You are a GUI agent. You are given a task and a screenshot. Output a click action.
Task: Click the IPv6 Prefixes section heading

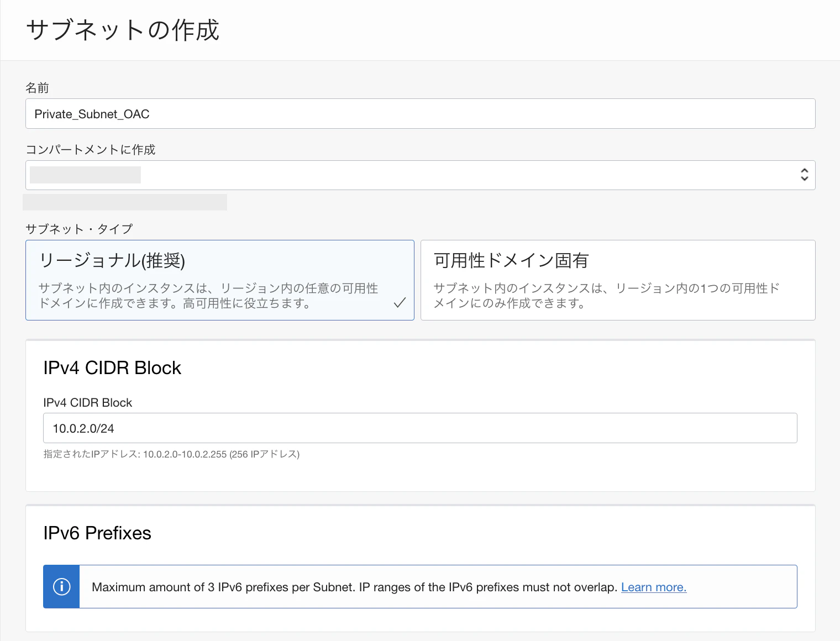[x=97, y=533]
